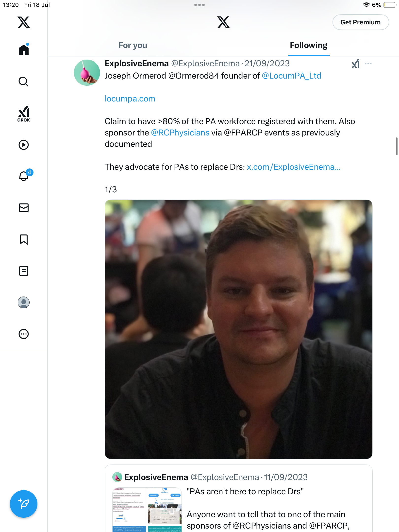
Task: Open the Lists icon in sidebar
Action: 24,271
